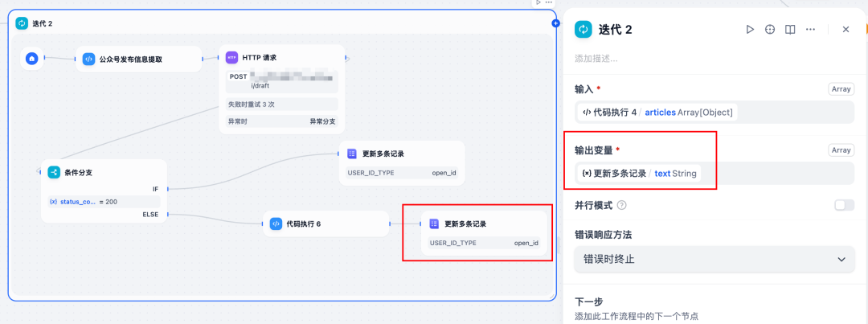This screenshot has width=868, height=324.
Task: Close the 迭代 2 settings panel
Action: [x=845, y=30]
